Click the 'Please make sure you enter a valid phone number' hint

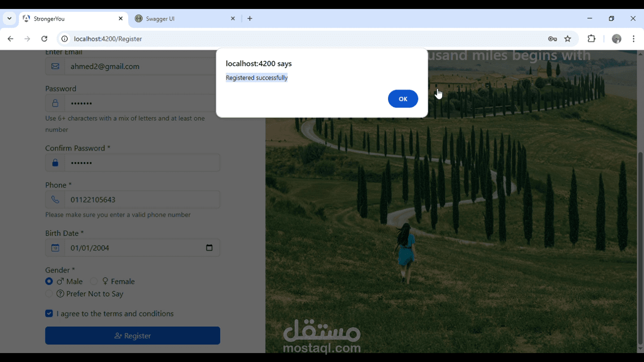(x=118, y=215)
